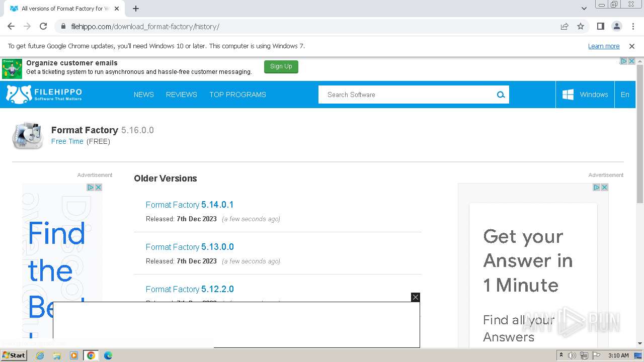Open Chrome profile avatar
The width and height of the screenshot is (644, 362).
pos(616,26)
